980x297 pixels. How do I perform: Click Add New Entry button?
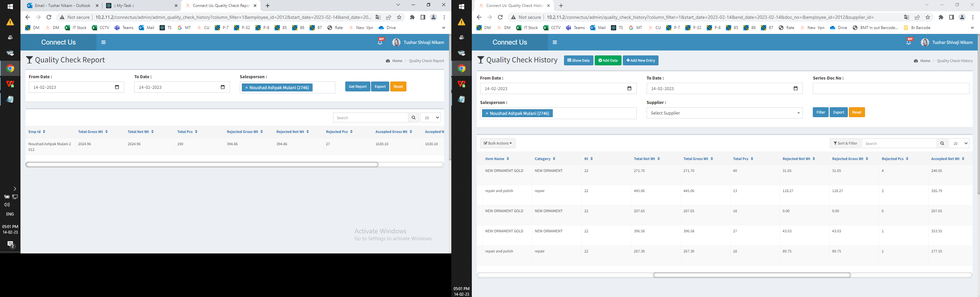tap(641, 60)
